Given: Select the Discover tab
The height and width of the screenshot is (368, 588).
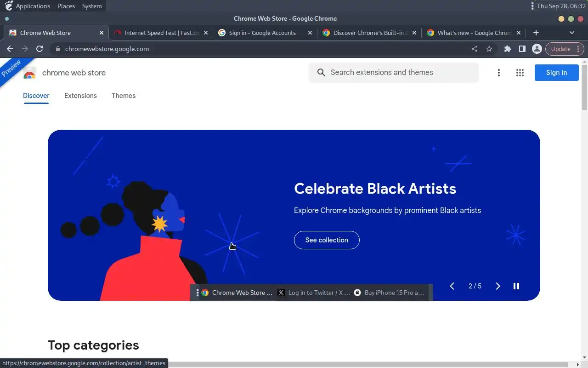Looking at the screenshot, I should click(x=36, y=96).
